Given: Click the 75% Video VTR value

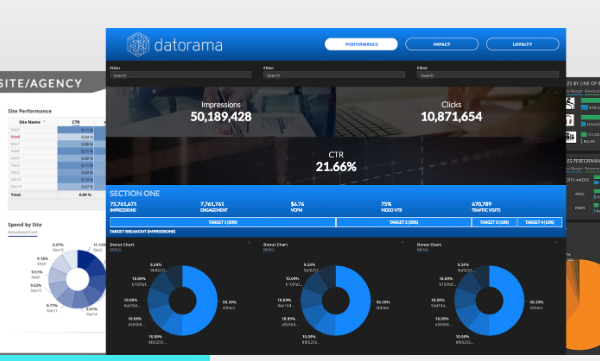Looking at the screenshot, I should click(386, 204).
